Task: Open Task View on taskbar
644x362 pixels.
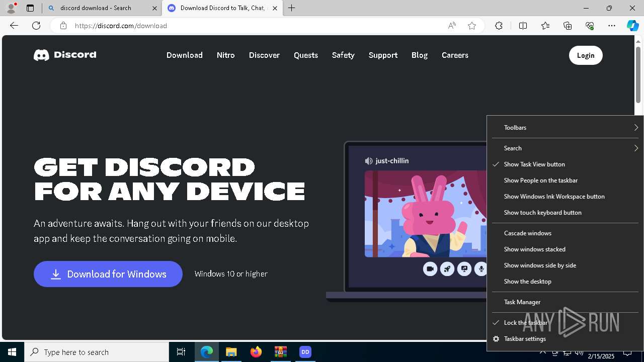Action: click(x=181, y=352)
